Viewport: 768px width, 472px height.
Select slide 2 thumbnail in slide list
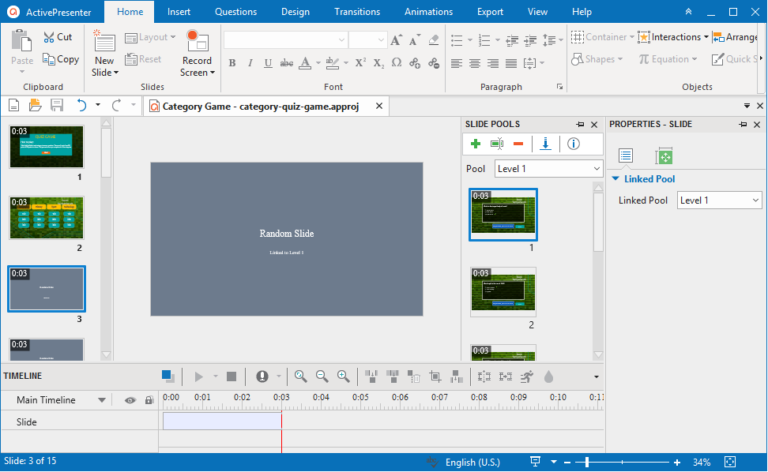tap(47, 218)
